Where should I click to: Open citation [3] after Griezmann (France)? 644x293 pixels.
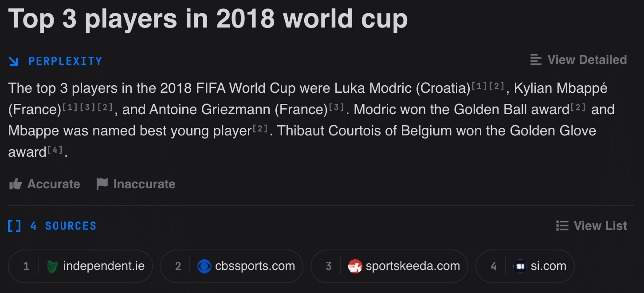pyautogui.click(x=337, y=107)
